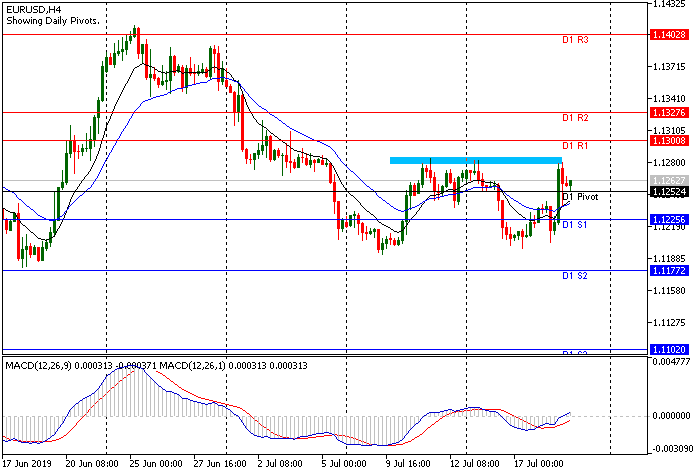Screen dimensions: 700x475
Task: Select the 'Showing Daily Pivots.' text label
Action: click(52, 21)
